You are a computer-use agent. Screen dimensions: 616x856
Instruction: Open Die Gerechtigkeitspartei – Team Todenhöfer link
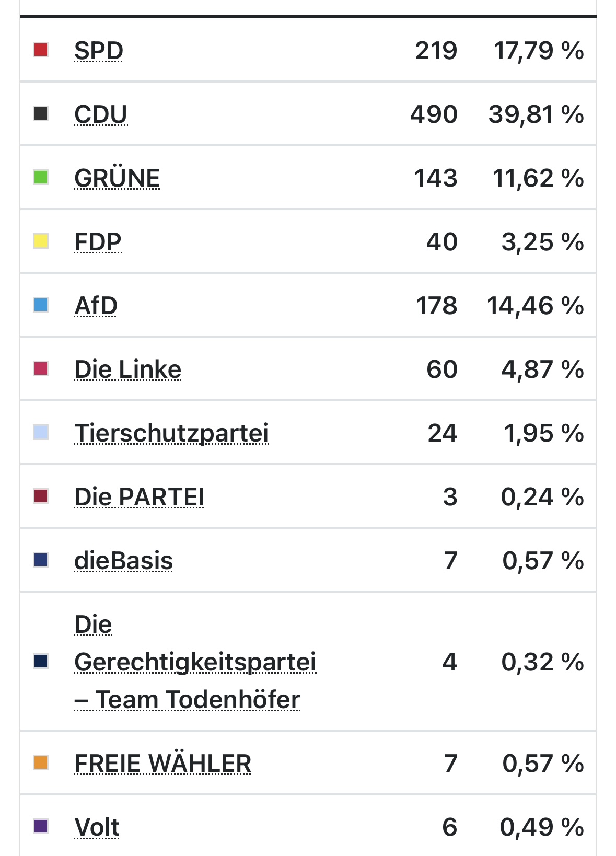[x=195, y=662]
